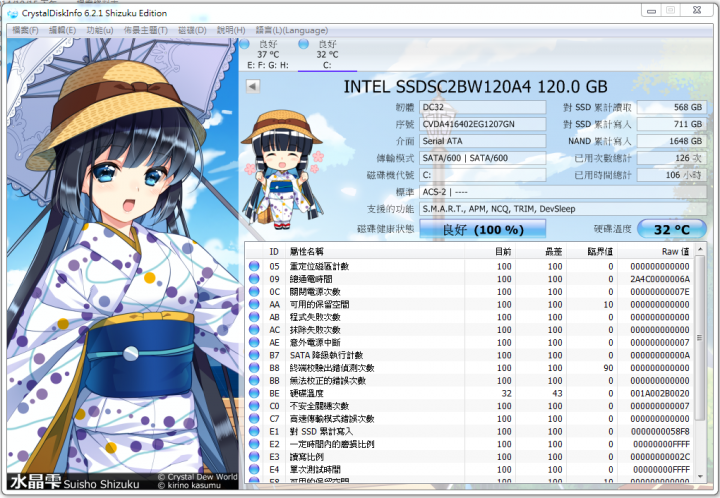Click the status icon of row C7
Screen dimensions: 720x498
pyautogui.click(x=254, y=419)
